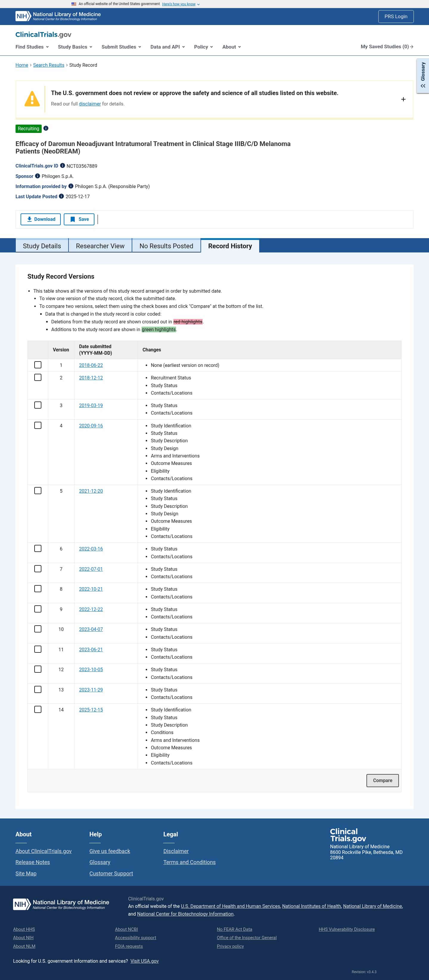This screenshot has width=429, height=980.
Task: Open the Researcher View tab
Action: click(100, 246)
